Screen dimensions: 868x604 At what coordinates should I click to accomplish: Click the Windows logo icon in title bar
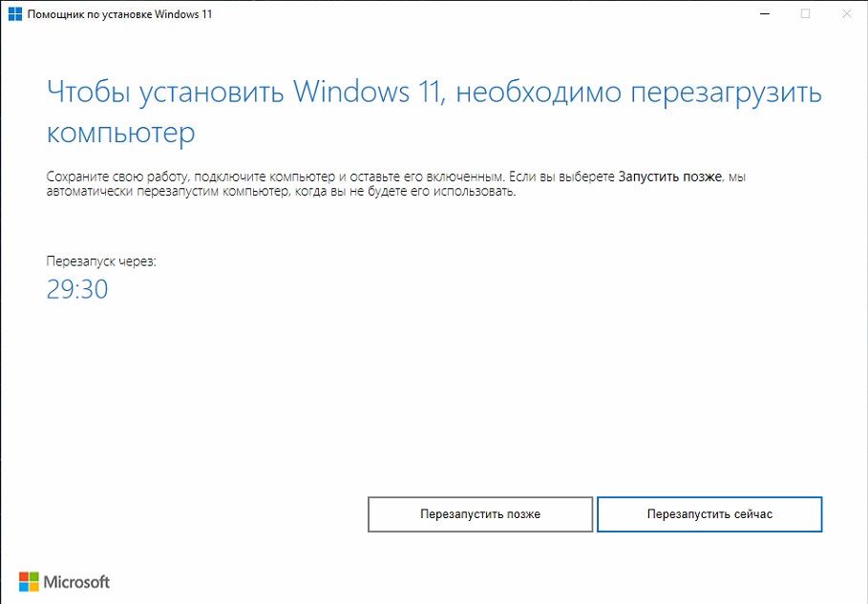pyautogui.click(x=15, y=13)
